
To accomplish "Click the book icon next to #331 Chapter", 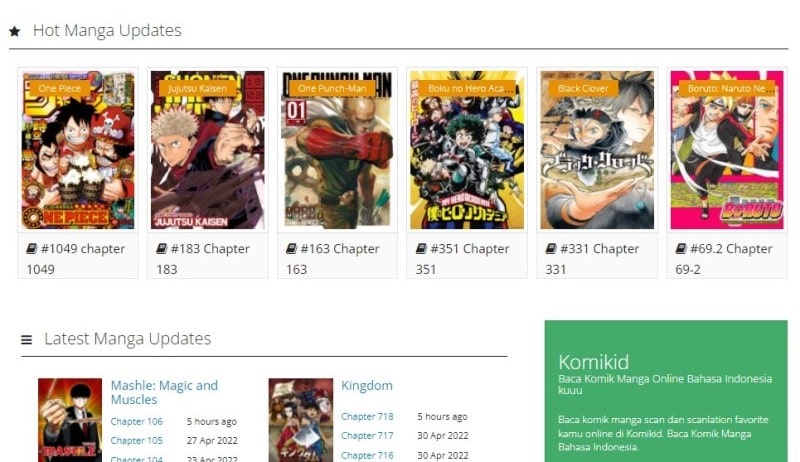I will [x=551, y=248].
